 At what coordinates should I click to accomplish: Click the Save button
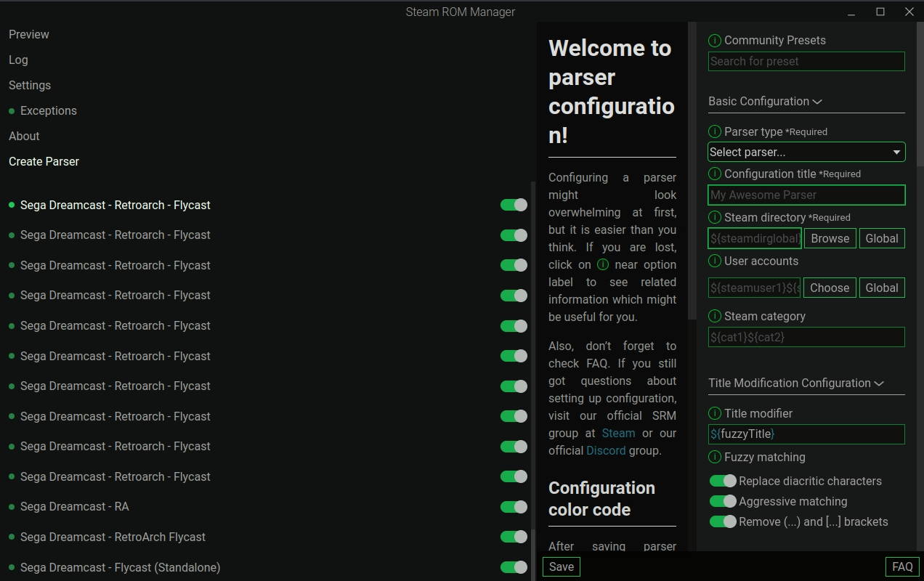coord(561,566)
